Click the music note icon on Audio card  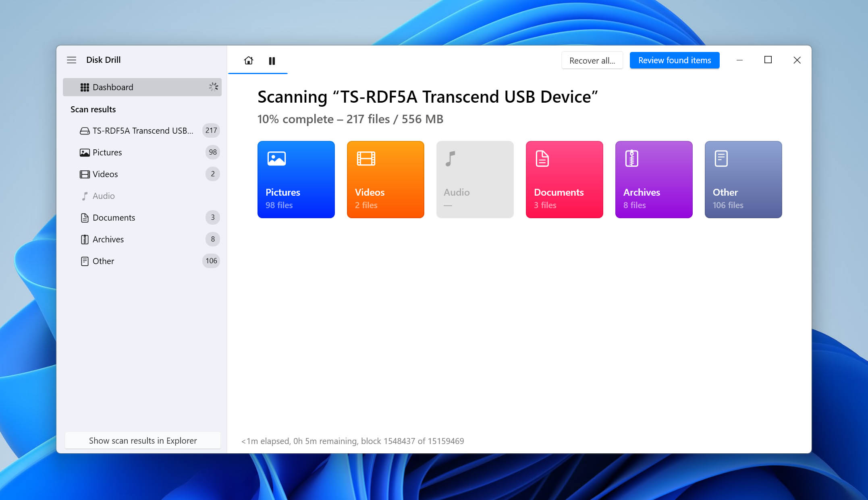[x=451, y=159]
